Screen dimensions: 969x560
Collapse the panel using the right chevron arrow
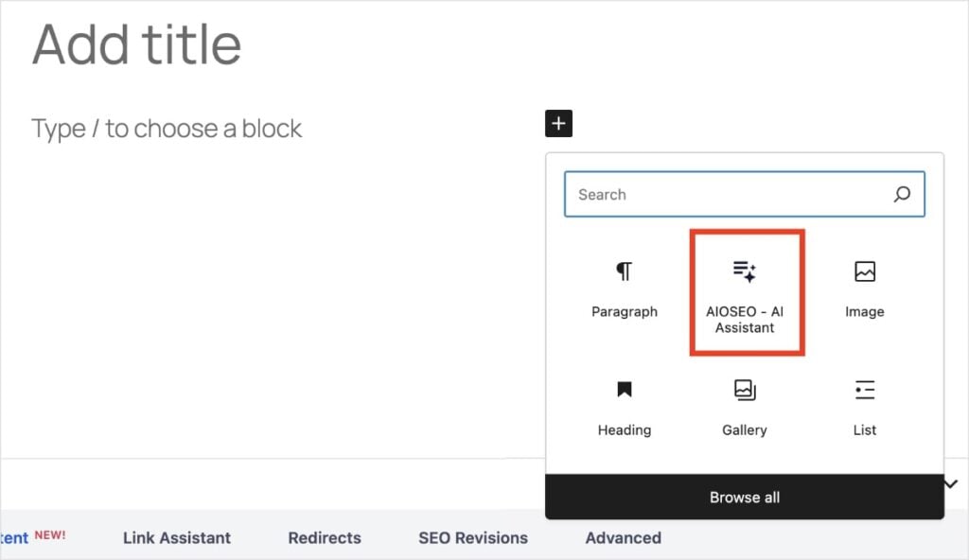pyautogui.click(x=951, y=484)
